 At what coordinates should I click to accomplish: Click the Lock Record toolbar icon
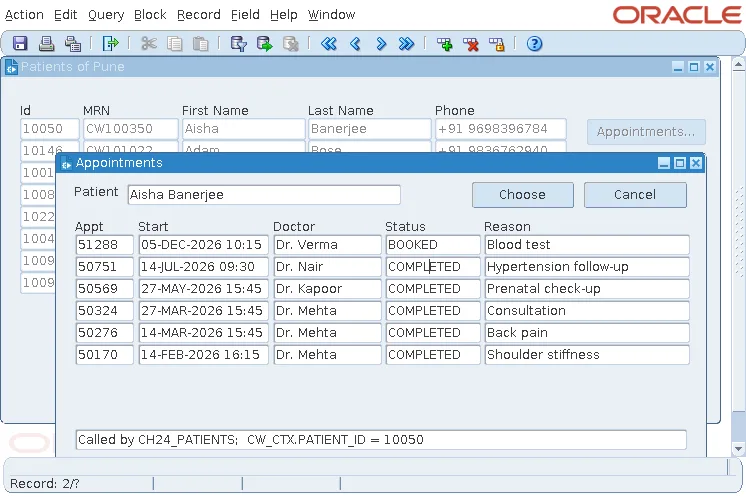click(496, 44)
